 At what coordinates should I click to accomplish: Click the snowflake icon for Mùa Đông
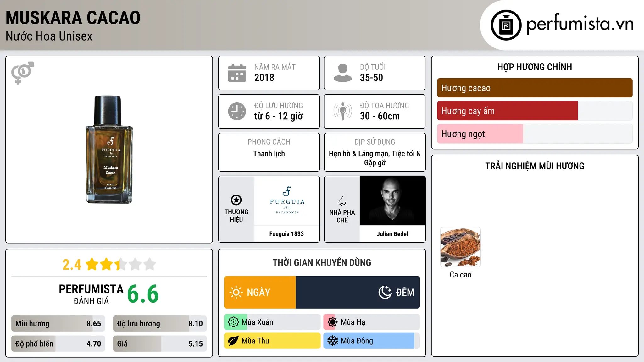[332, 341]
